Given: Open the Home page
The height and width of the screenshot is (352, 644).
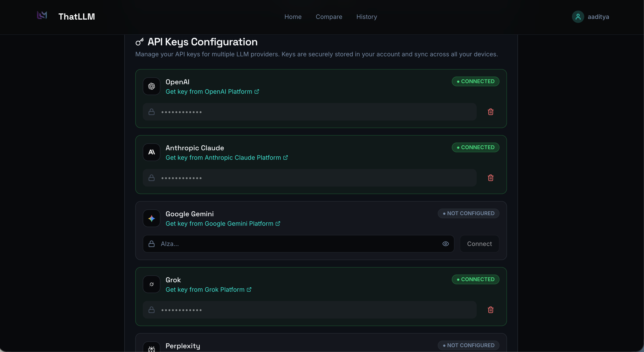Looking at the screenshot, I should click(293, 17).
